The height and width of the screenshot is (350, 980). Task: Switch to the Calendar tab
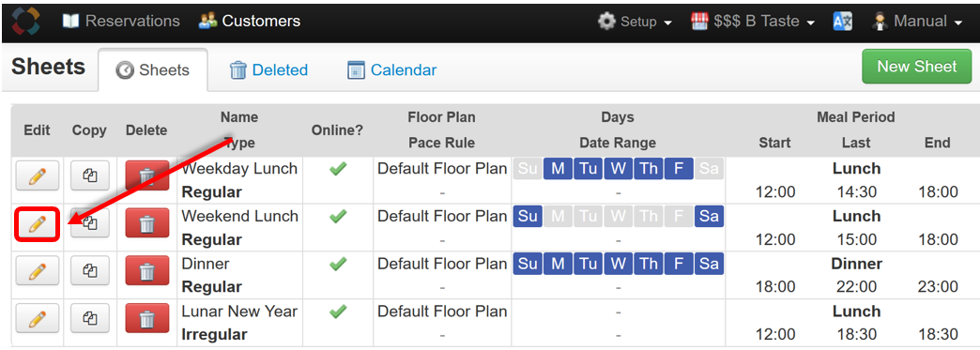(x=391, y=70)
